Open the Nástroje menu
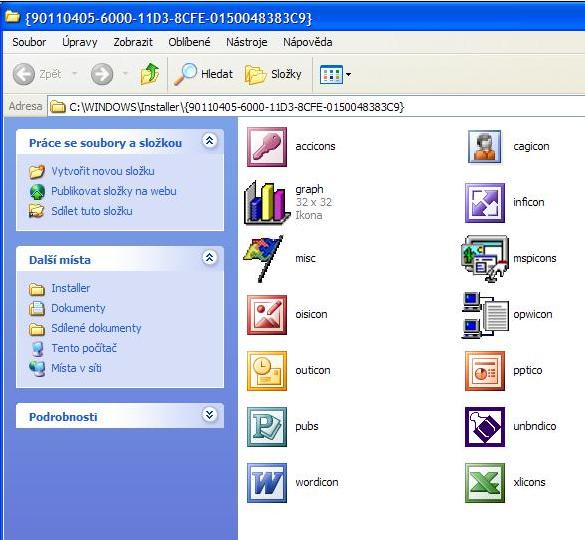Viewport: 585px width, 540px height. click(x=247, y=42)
